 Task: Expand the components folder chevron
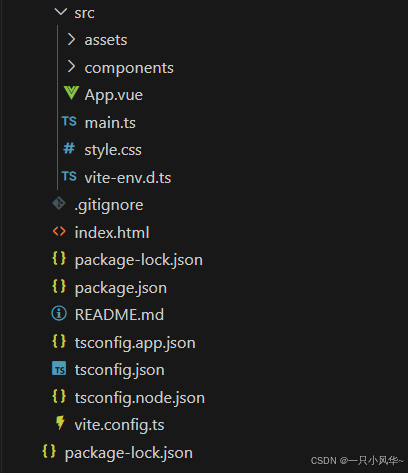71,67
